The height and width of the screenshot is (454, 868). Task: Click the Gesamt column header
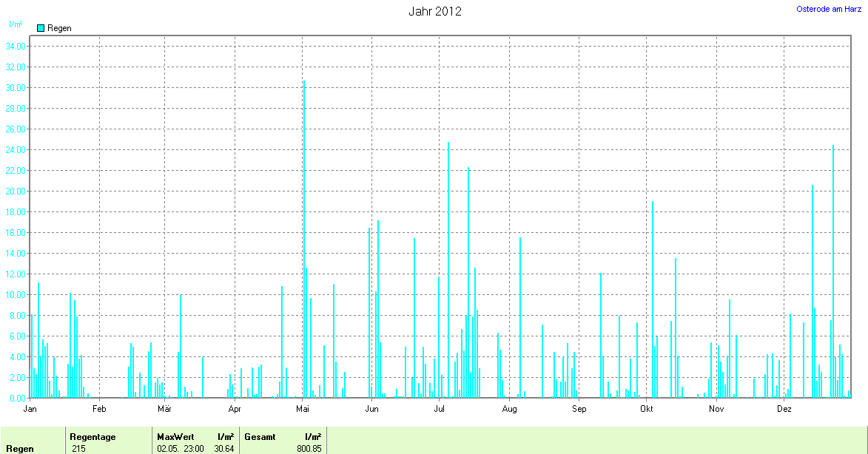pyautogui.click(x=260, y=437)
